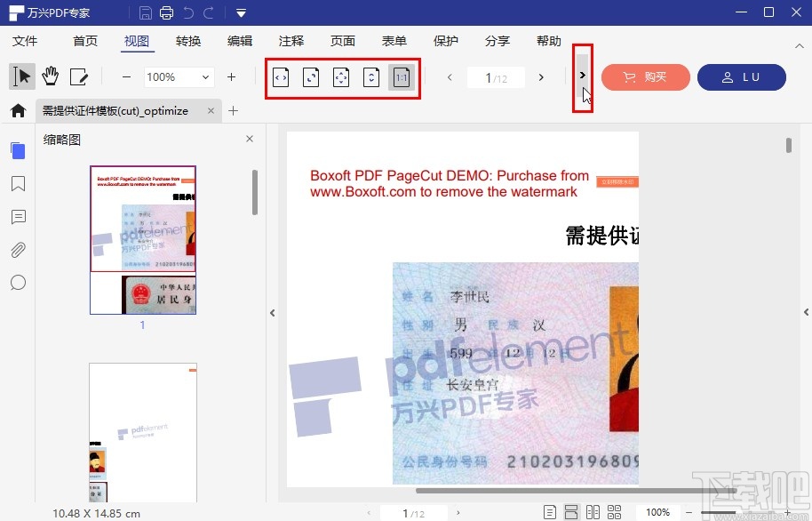Select the Fit Width view icon
Screen dimensions: 812x521
click(281, 77)
